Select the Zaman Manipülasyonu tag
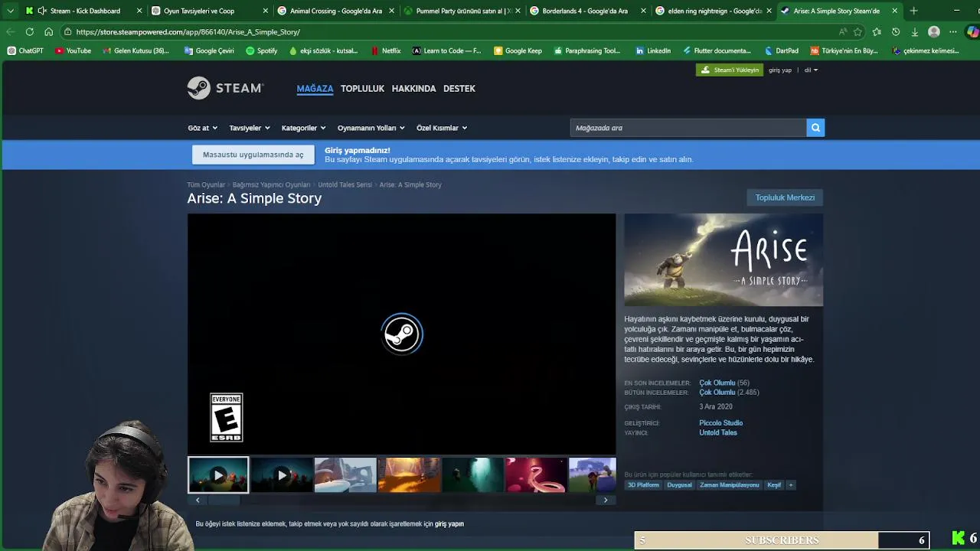This screenshot has height=551, width=980. click(730, 484)
